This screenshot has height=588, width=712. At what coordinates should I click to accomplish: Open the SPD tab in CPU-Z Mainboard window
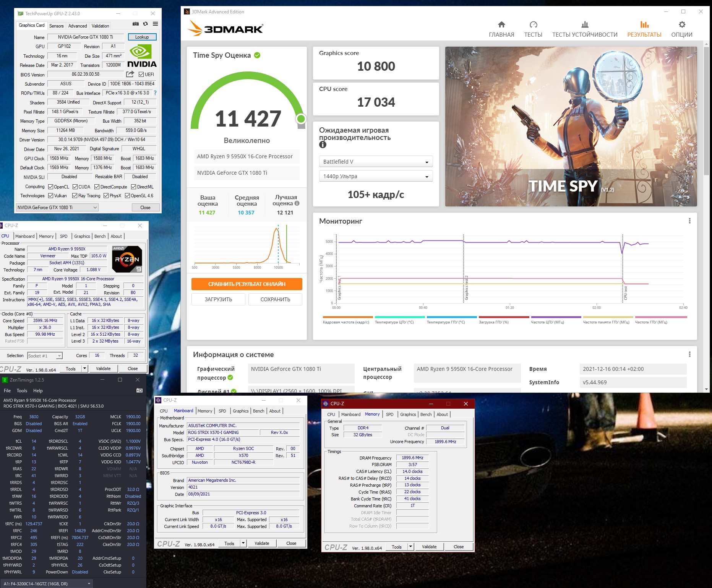222,411
